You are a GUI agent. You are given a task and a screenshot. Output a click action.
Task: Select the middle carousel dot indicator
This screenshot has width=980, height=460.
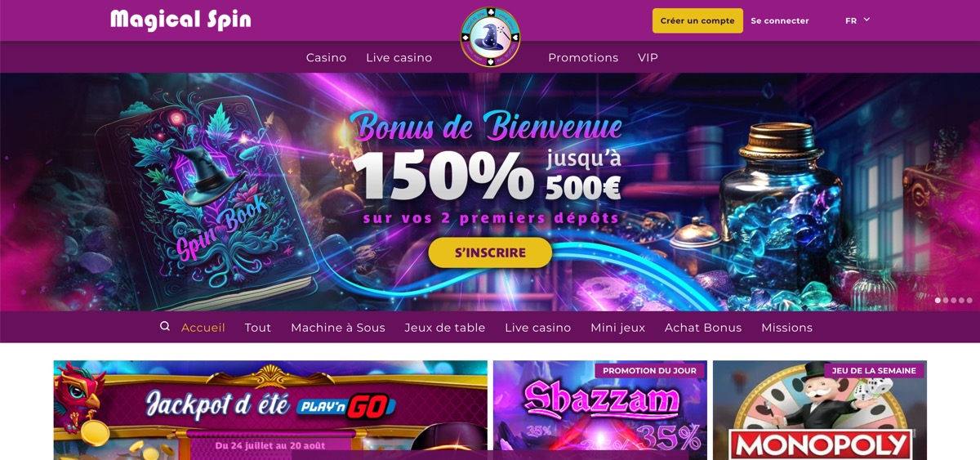[953, 301]
